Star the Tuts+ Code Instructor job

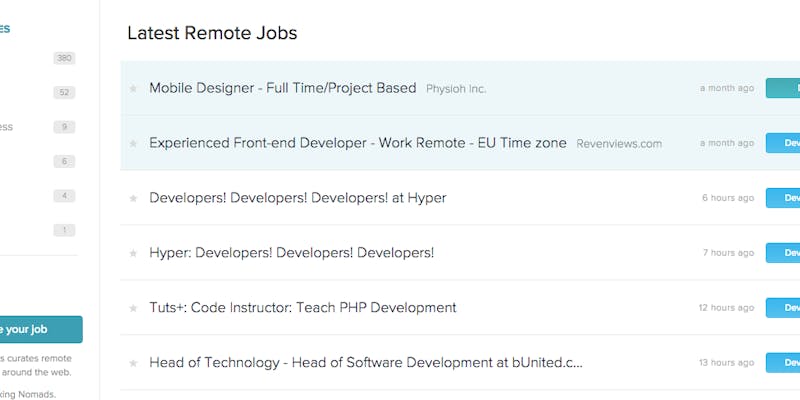click(133, 309)
